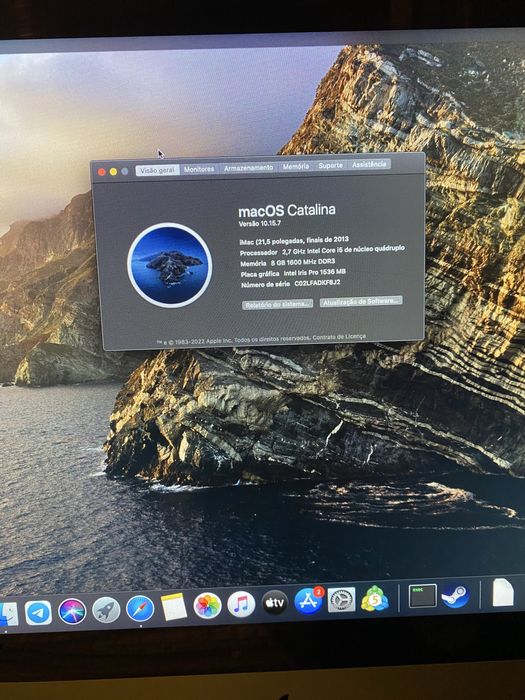Click the Intel Iris Pro 1536 MB value
Viewport: 525px width, 700px height.
(315, 272)
